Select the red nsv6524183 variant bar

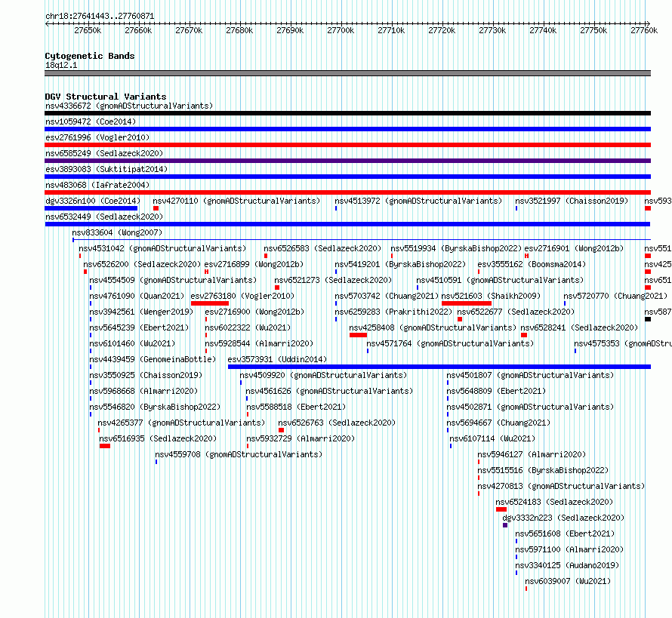[501, 509]
